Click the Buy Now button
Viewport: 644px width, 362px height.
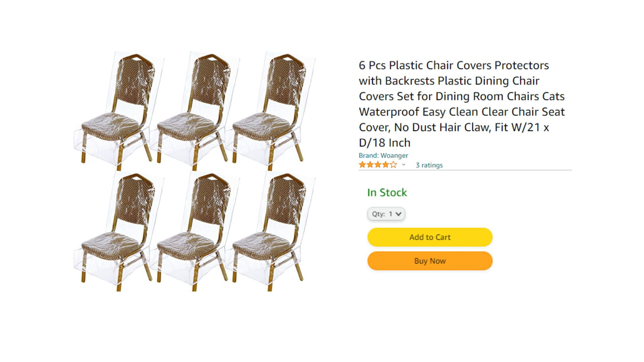click(430, 261)
